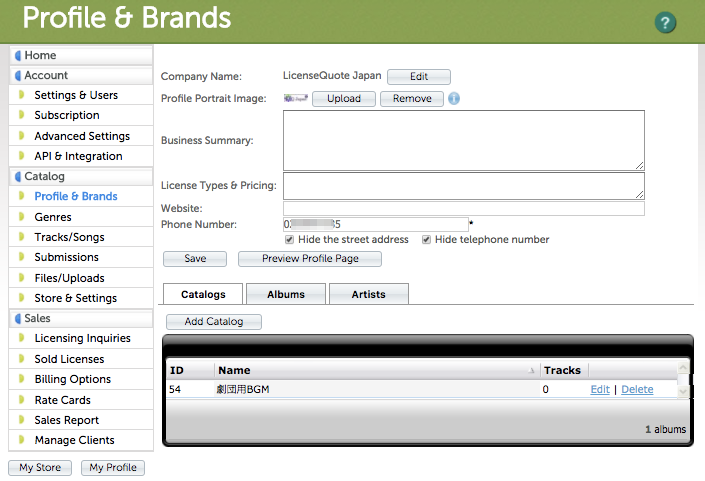Click the profile portrait image thumbnail

click(295, 99)
